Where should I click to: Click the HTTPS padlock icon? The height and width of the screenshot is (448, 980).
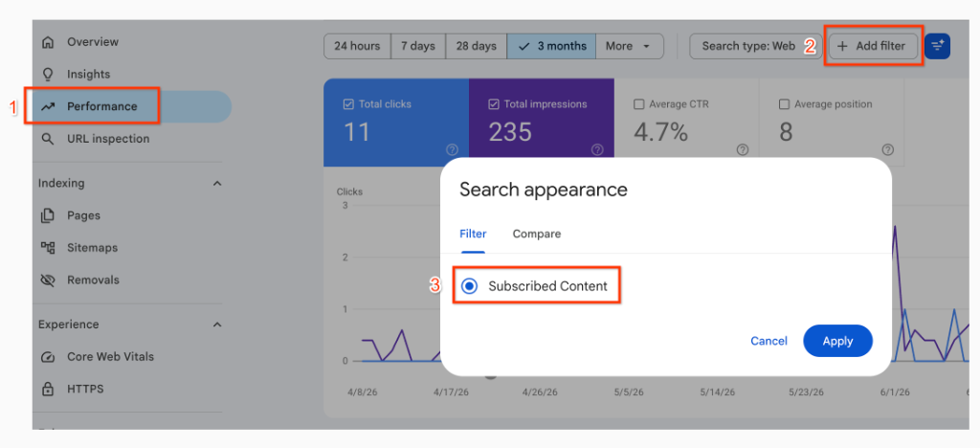tap(48, 390)
